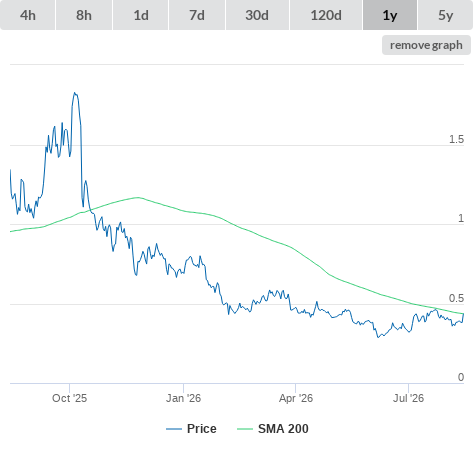Viewport: 474px width, 455px height.
Task: Click the SMA 200 green line peak
Action: click(x=137, y=197)
